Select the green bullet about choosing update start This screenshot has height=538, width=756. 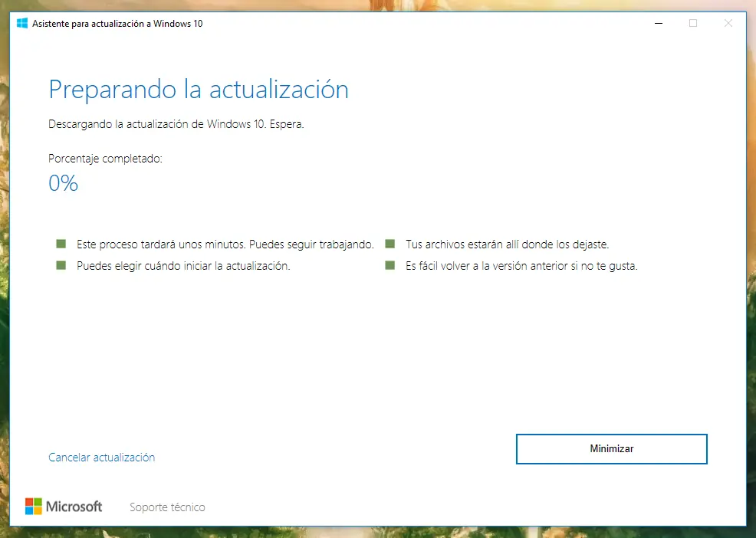point(61,265)
